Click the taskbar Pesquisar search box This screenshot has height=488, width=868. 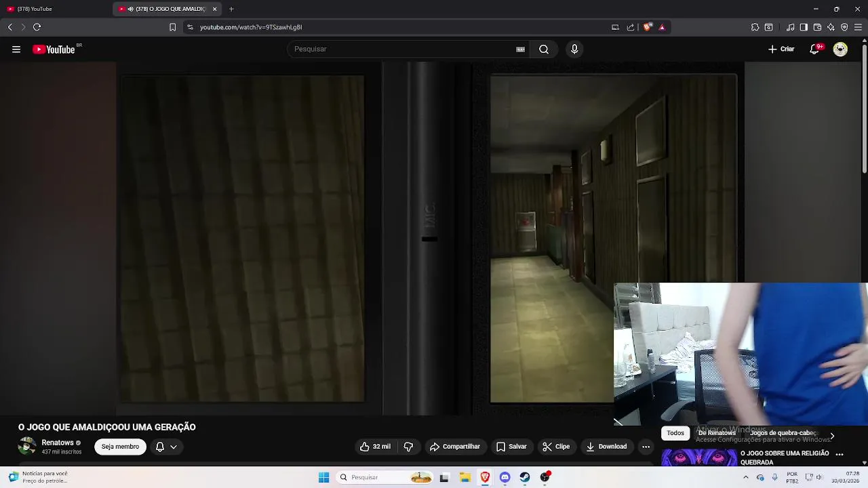385,477
